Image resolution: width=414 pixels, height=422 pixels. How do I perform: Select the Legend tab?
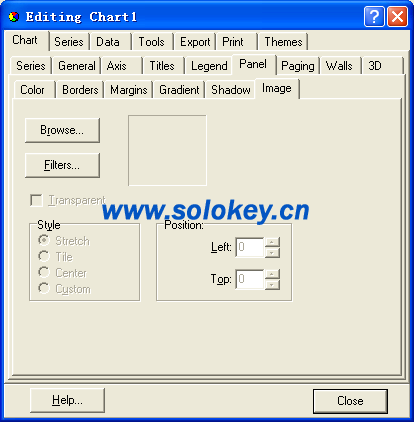coord(209,66)
